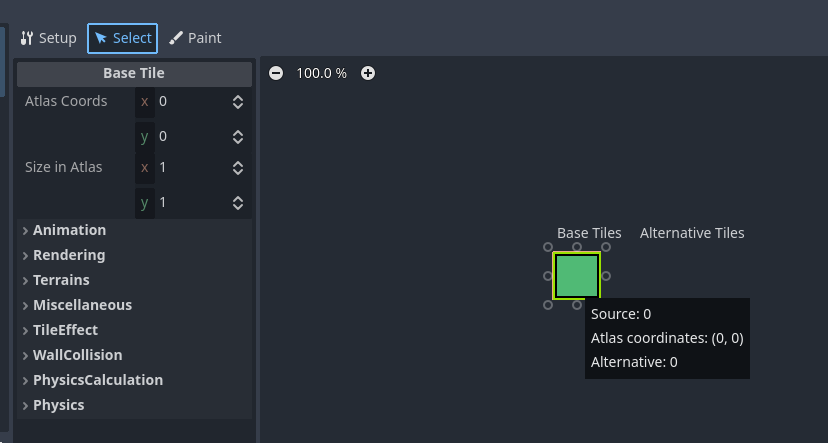The image size is (828, 443).
Task: Switch to the Paint tab
Action: click(195, 38)
